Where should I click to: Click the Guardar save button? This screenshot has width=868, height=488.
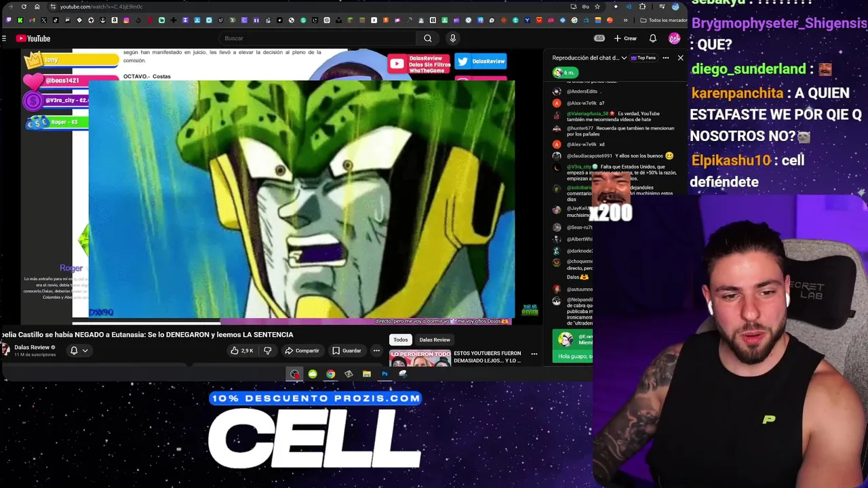coord(347,350)
